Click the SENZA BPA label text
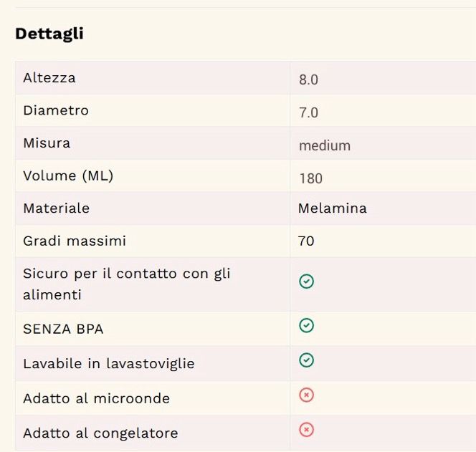Image resolution: width=476 pixels, height=452 pixels. click(x=63, y=330)
